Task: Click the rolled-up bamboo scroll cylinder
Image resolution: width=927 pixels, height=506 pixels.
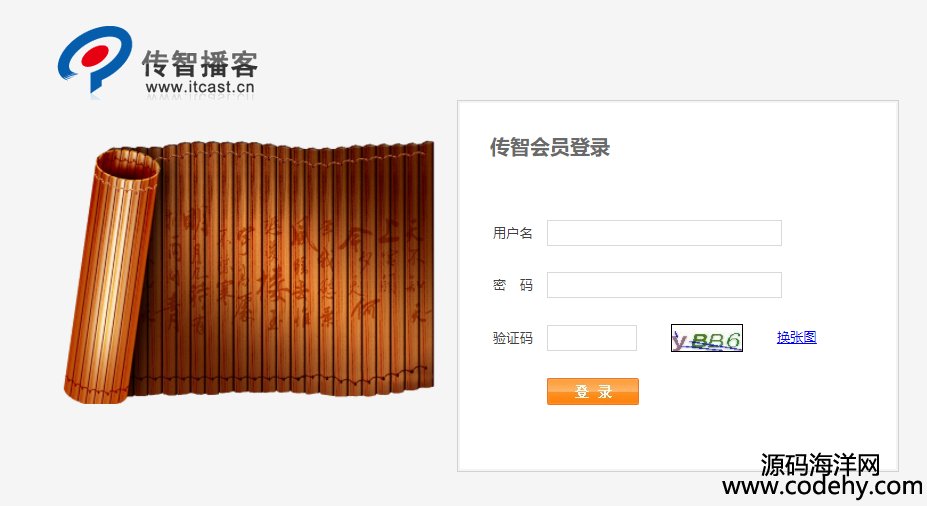Action: (x=110, y=276)
